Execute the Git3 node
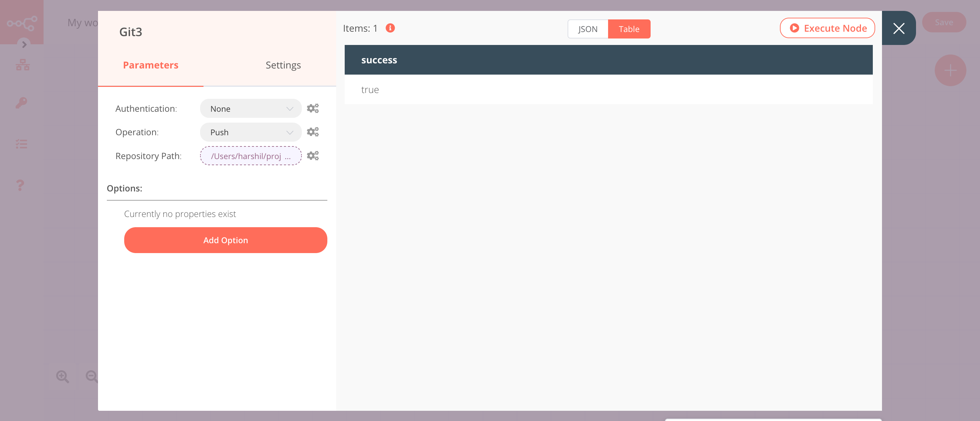Screen dimensions: 980x421 [x=827, y=28]
